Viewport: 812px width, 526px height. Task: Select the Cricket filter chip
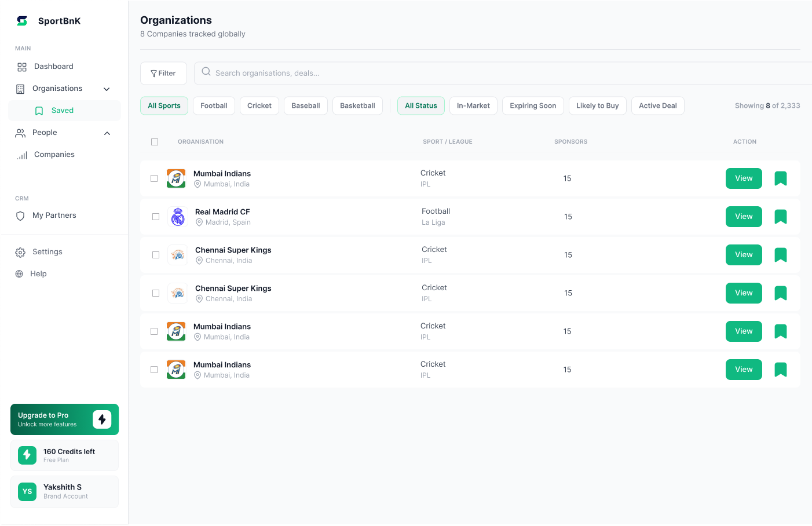click(259, 105)
